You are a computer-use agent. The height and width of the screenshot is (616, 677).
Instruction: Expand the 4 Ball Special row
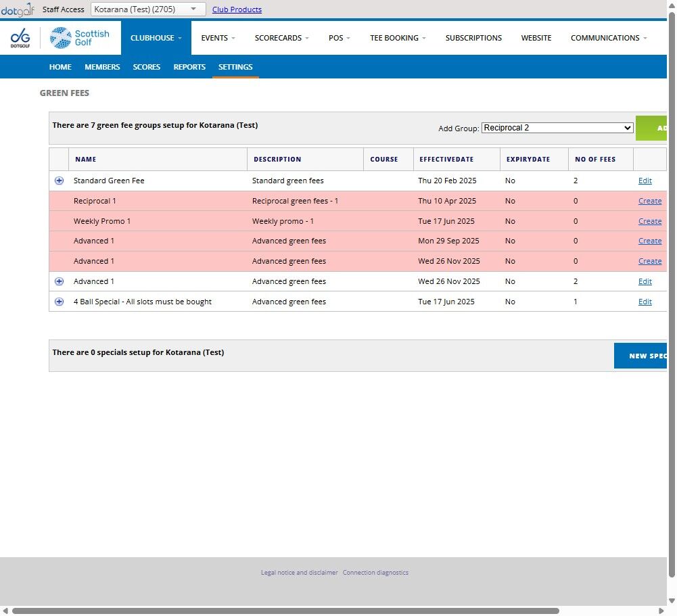pos(59,302)
